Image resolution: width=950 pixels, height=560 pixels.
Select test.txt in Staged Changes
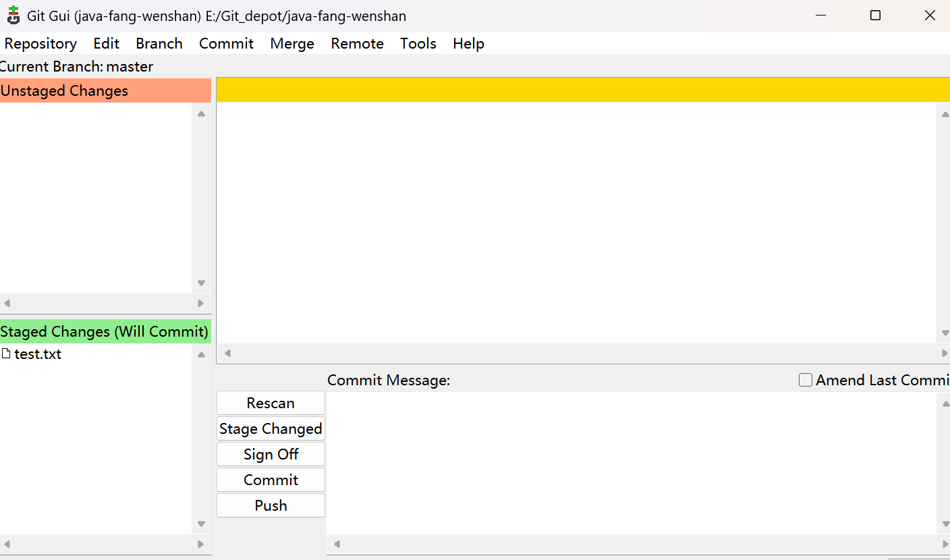[38, 354]
